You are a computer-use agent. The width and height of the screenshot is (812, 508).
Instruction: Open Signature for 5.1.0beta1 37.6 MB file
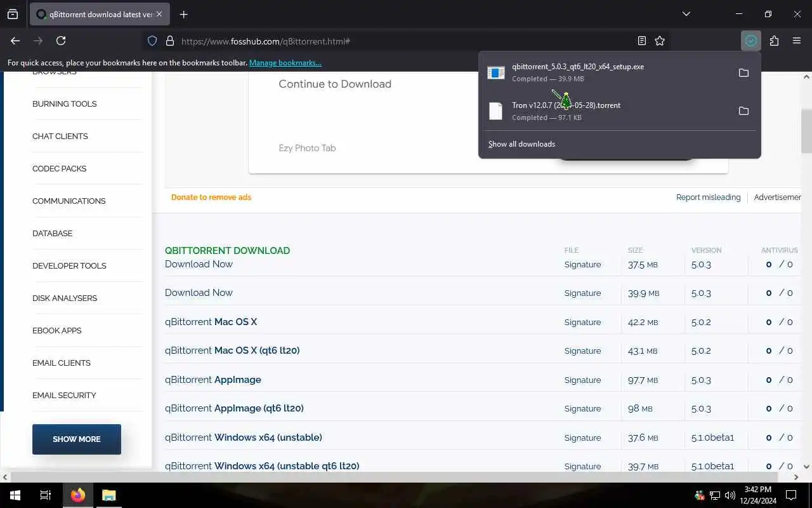(582, 438)
